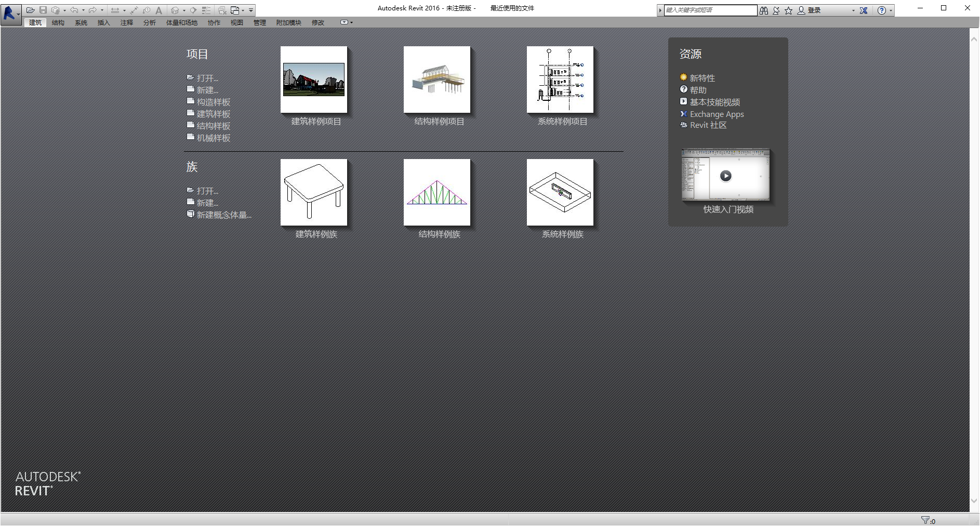Open Autodesk Exchange Apps X icon in title bar
980x526 pixels.
pos(864,10)
